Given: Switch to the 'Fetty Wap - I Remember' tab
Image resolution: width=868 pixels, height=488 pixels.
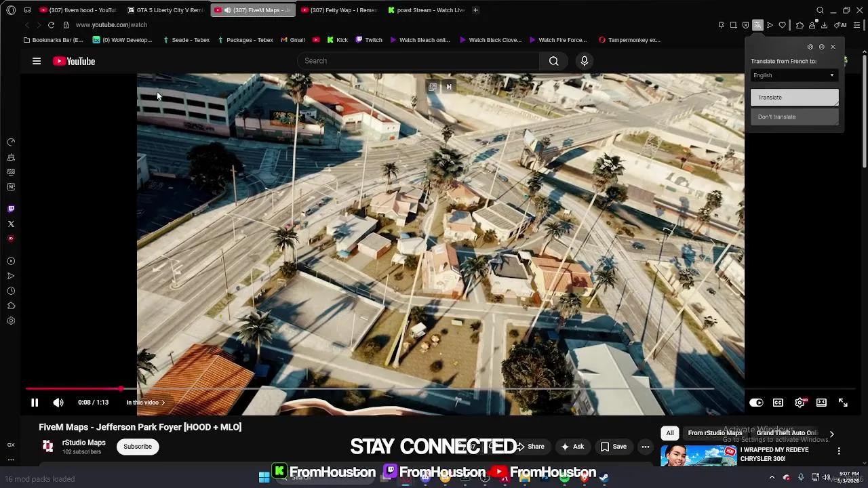Looking at the screenshot, I should tap(339, 10).
